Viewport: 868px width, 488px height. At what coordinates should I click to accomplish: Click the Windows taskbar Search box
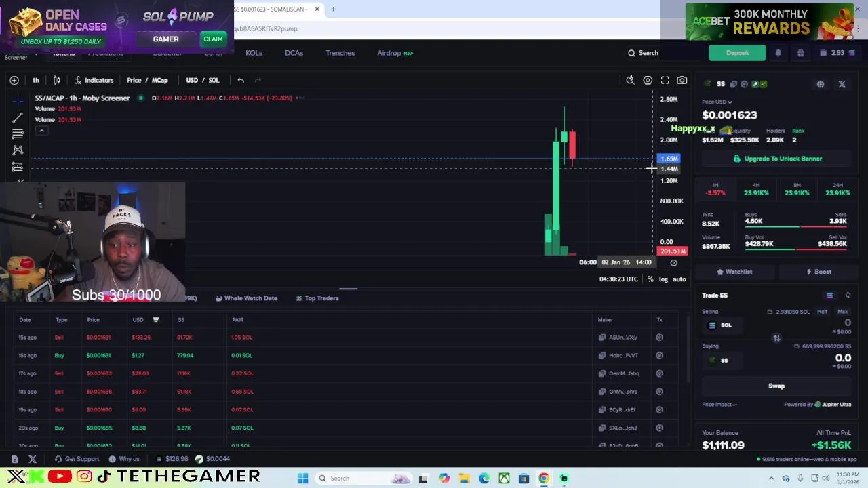pyautogui.click(x=364, y=479)
